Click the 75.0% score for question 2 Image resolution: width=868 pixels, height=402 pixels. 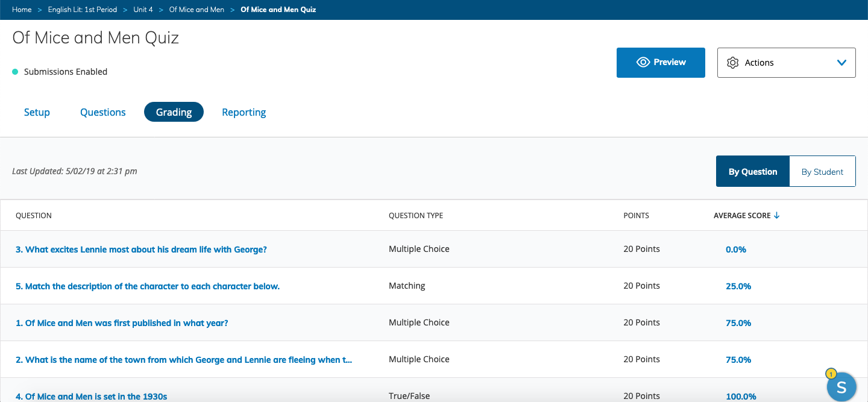[738, 360]
